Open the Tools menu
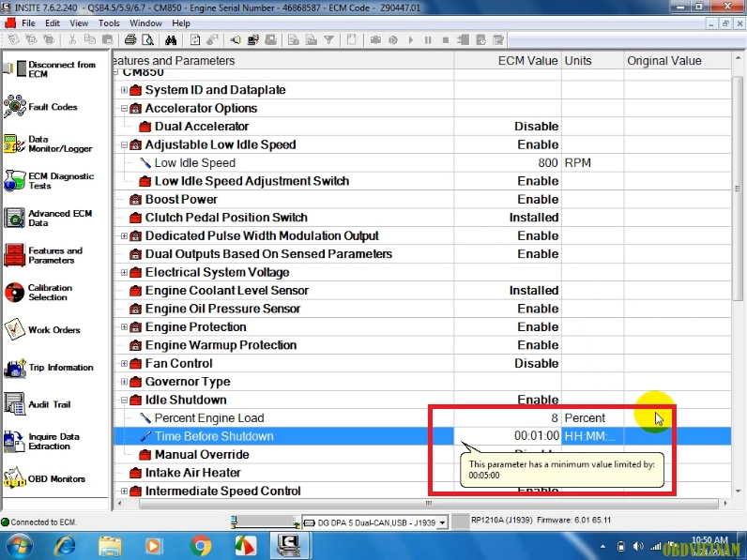This screenshot has width=747, height=560. click(109, 23)
